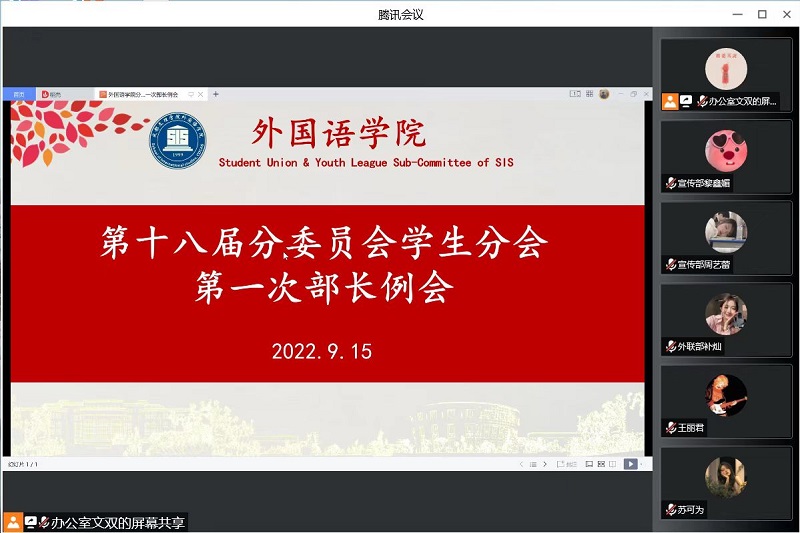The image size is (800, 533).
Task: Switch to normal view icon
Action: (x=588, y=464)
